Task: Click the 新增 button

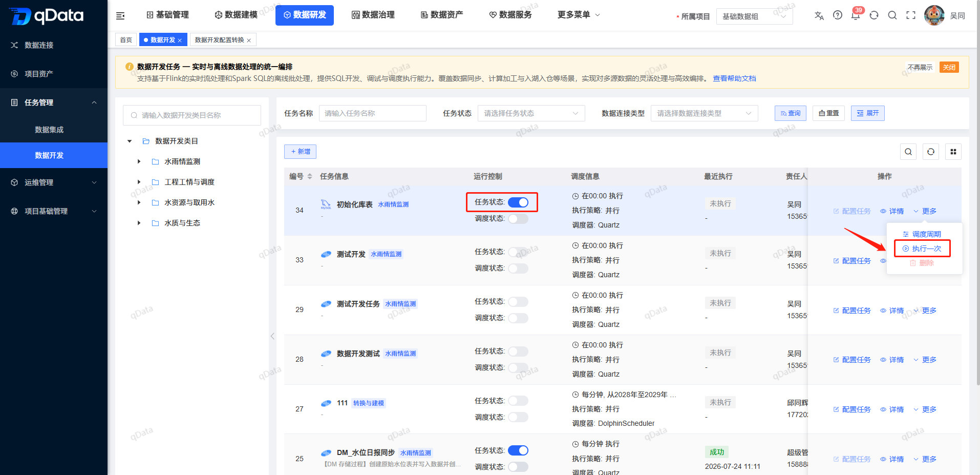Action: coord(301,152)
